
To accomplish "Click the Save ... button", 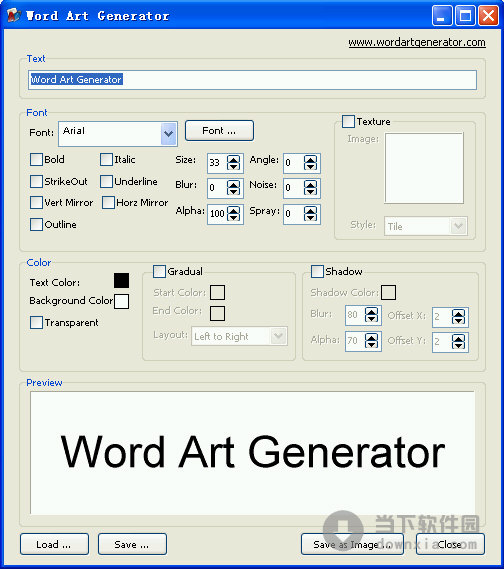I will pos(132,544).
